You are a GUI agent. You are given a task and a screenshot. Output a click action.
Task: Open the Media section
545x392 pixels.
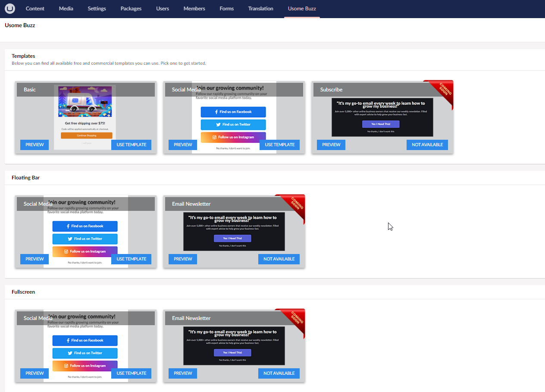coord(66,9)
